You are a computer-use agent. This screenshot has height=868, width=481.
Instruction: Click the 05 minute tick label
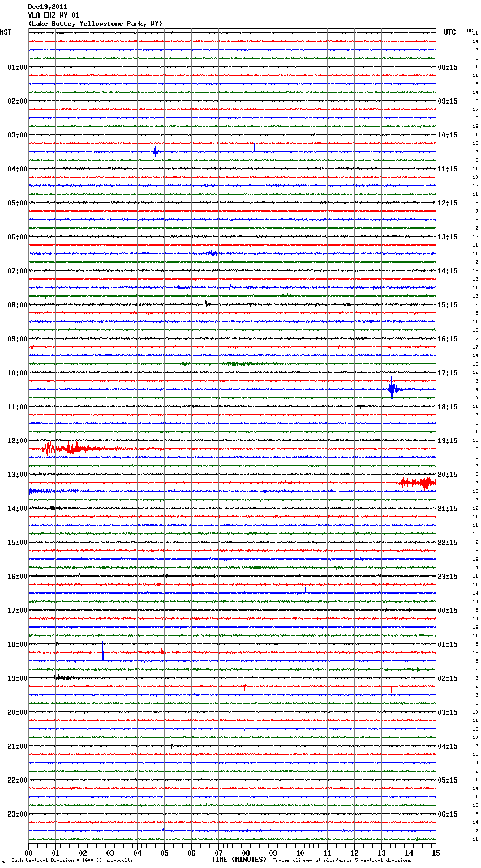164,853
